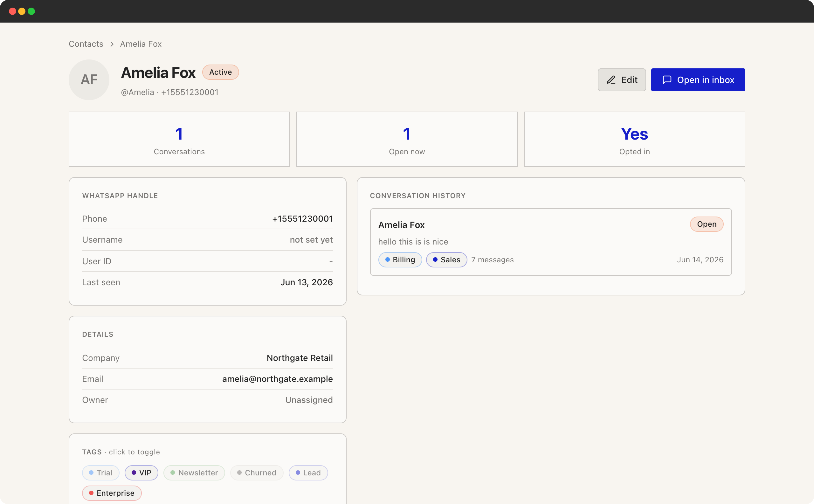
Task: Click the pencil icon in Edit button
Action: coord(611,80)
